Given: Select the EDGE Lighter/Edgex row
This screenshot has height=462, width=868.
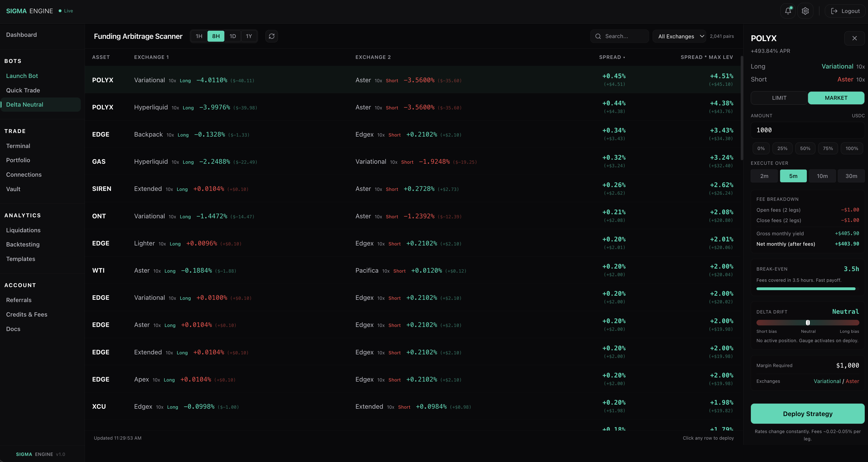Looking at the screenshot, I should point(413,243).
